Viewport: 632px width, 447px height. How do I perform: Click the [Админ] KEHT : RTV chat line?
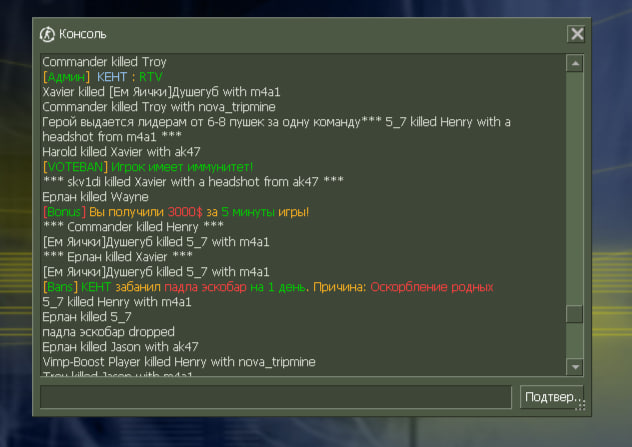102,77
